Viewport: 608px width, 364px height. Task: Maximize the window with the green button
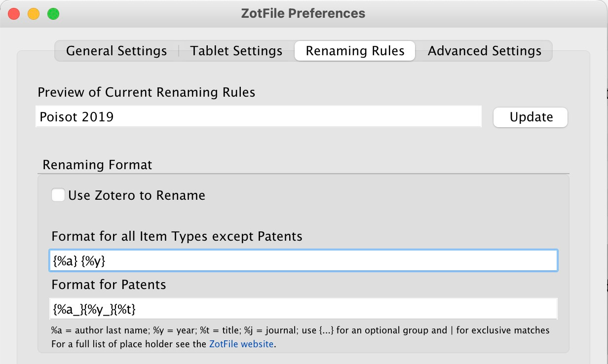coord(53,14)
